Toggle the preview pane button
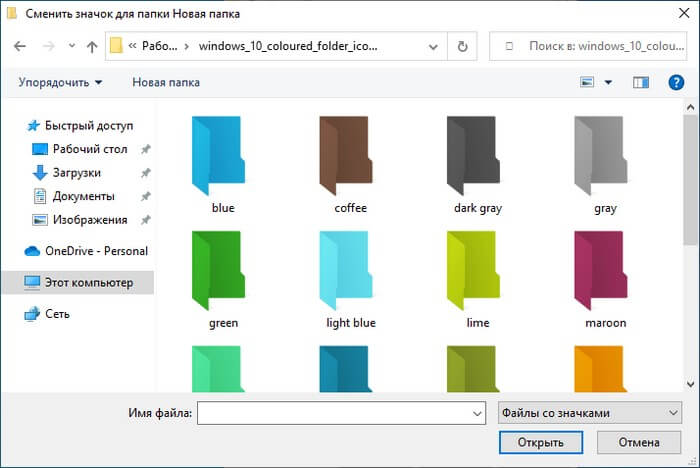Viewport: 700px width, 468px height. point(641,83)
